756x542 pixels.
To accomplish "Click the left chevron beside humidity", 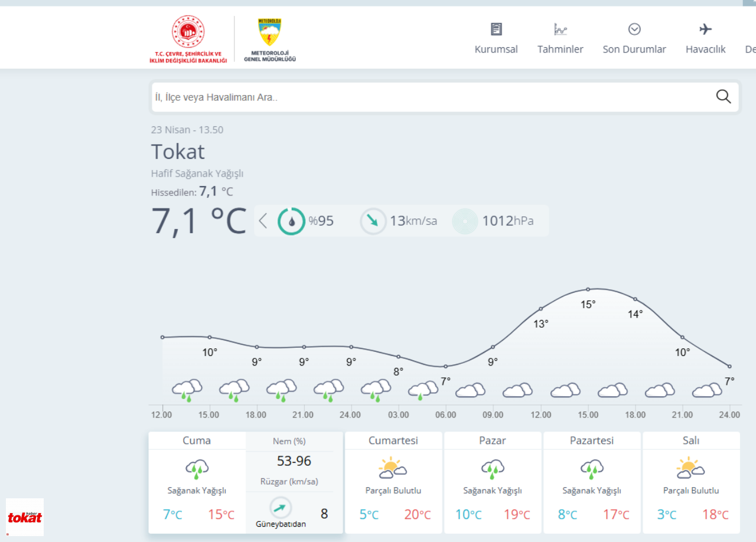I will 263,221.
